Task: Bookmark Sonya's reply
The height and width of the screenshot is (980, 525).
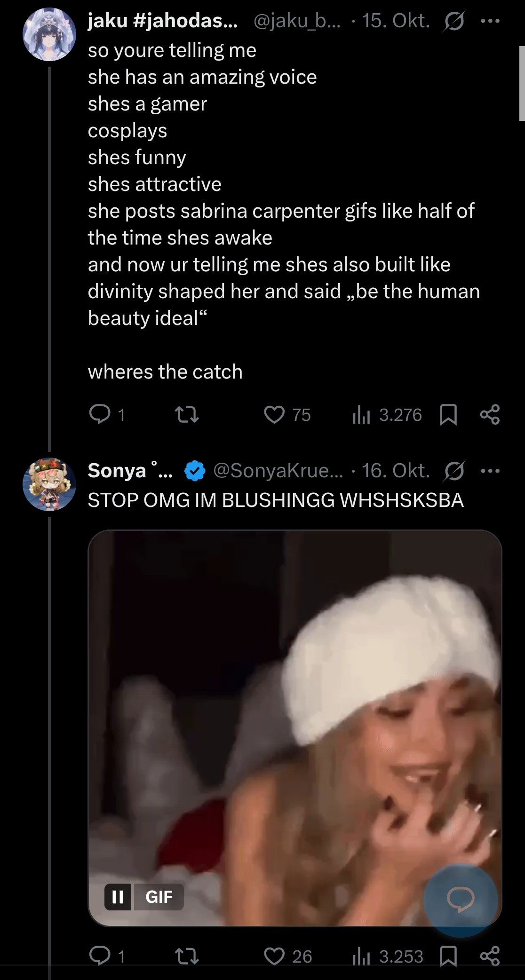Action: (x=448, y=956)
